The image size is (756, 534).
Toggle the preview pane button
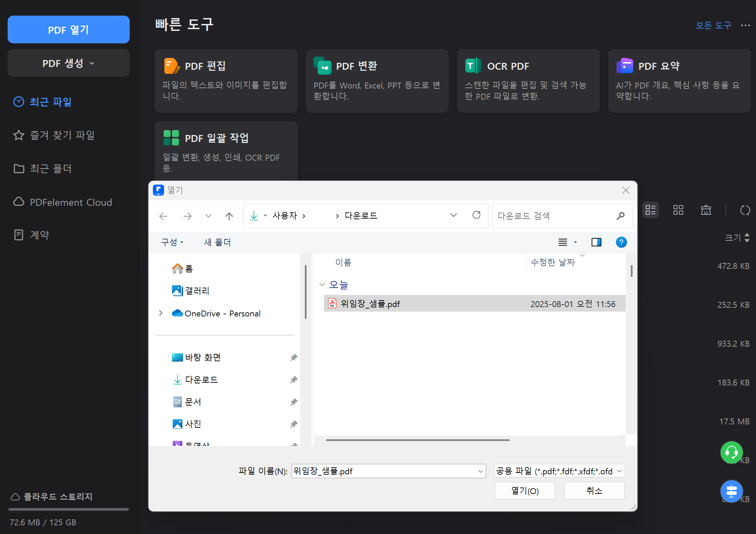point(596,242)
